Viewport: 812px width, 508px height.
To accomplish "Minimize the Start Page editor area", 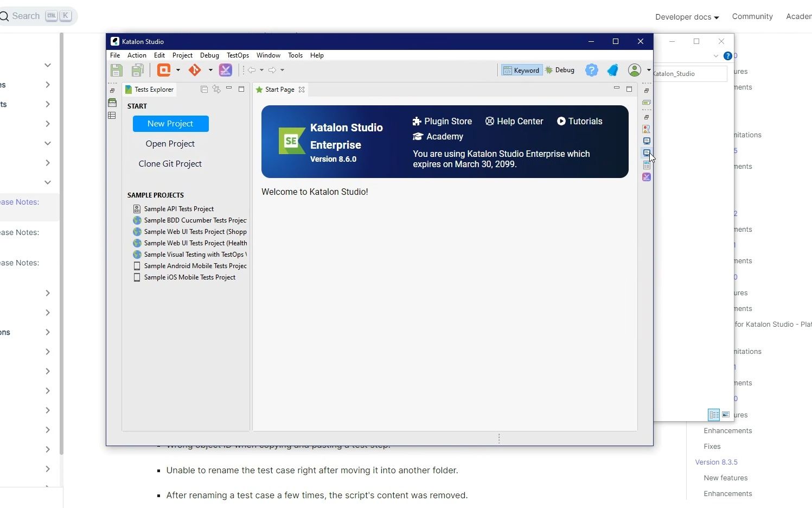I will (x=617, y=88).
